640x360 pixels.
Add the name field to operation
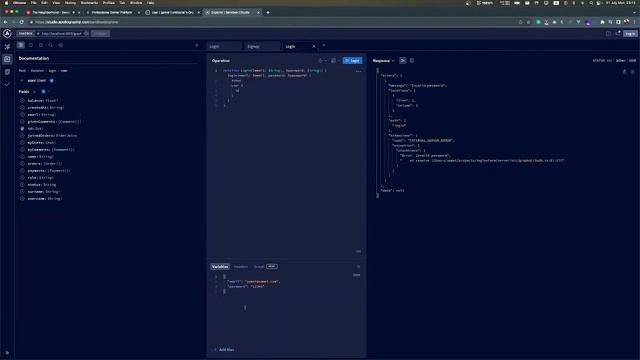[22, 157]
